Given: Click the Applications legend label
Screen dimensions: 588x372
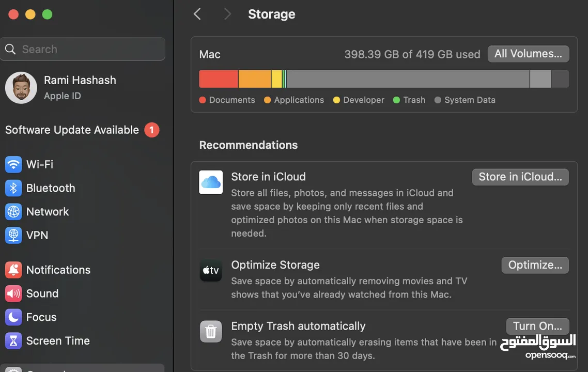Looking at the screenshot, I should click(x=299, y=100).
